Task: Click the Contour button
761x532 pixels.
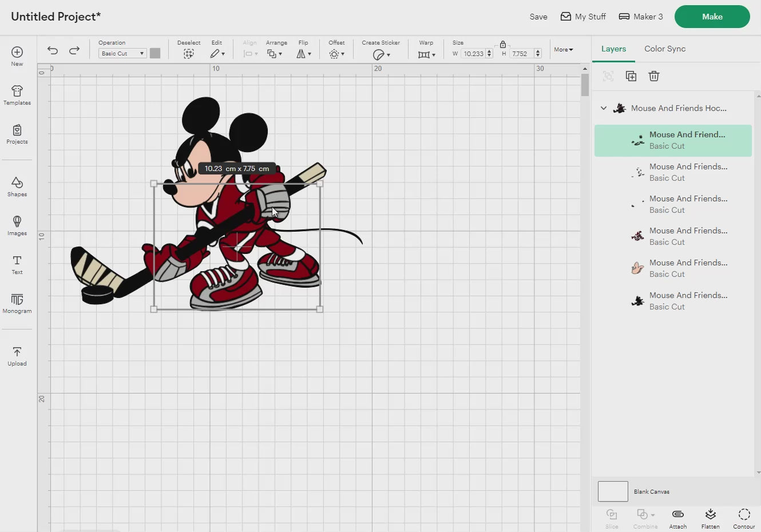Action: point(744,518)
